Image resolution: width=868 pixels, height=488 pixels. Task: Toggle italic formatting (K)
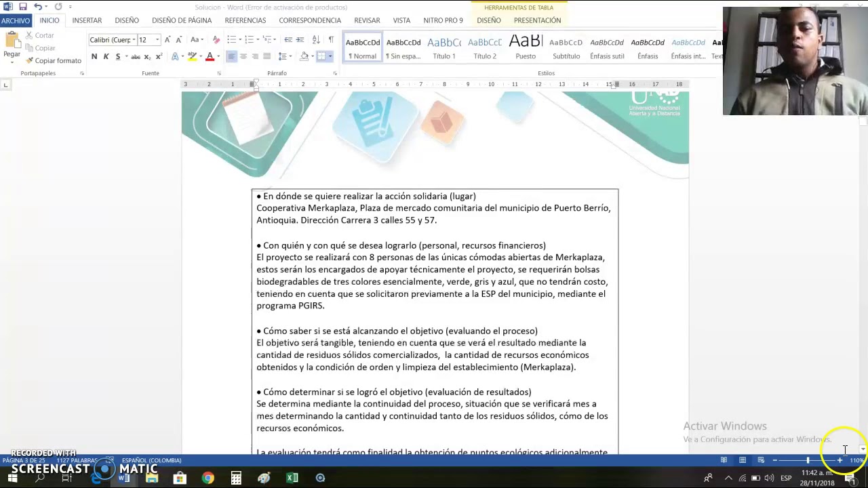(106, 57)
